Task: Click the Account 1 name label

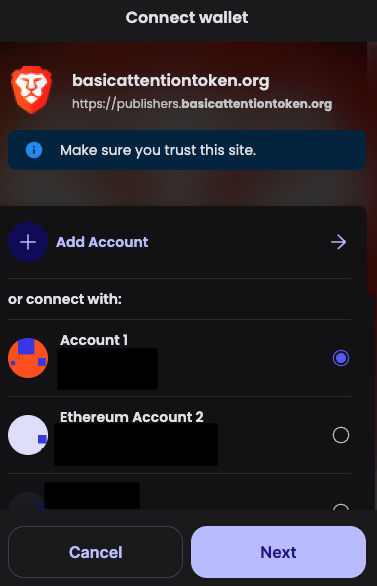Action: [x=94, y=340]
